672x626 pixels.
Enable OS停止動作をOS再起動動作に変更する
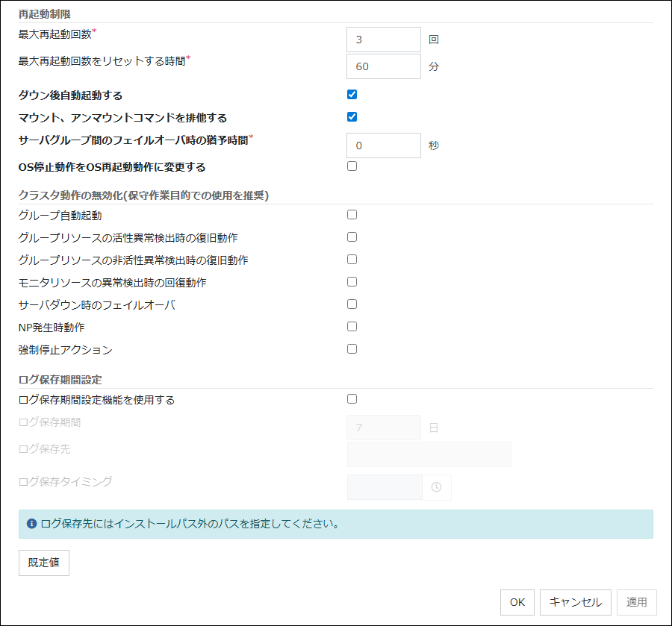[352, 166]
